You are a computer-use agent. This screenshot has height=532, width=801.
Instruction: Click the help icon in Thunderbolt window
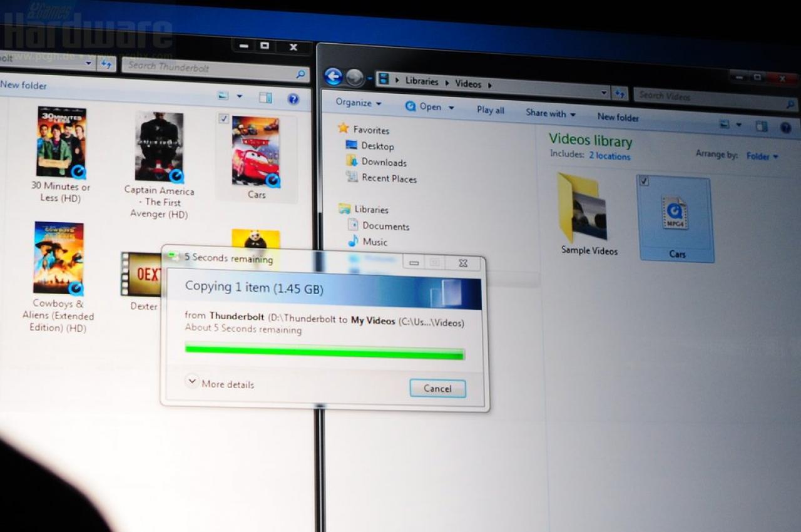coord(293,99)
